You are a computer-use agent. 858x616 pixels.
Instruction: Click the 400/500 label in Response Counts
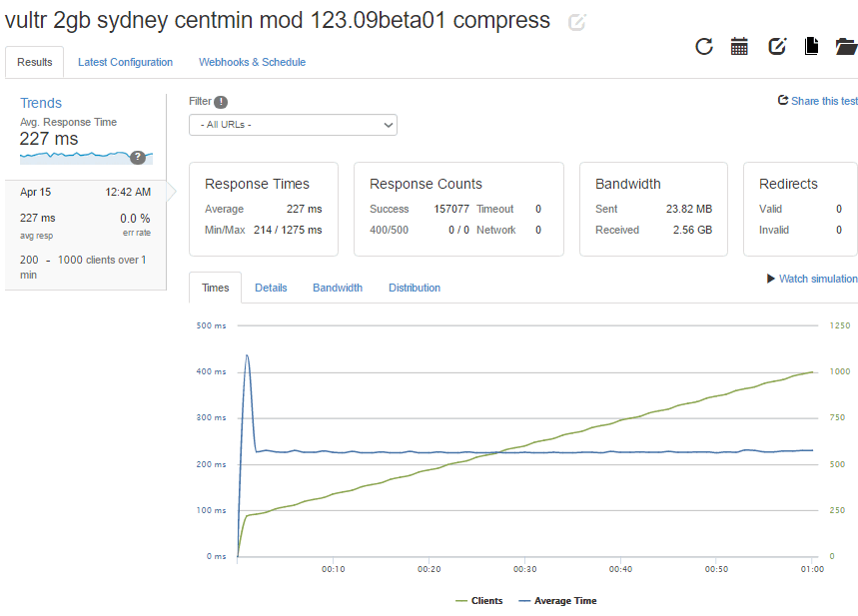click(390, 230)
